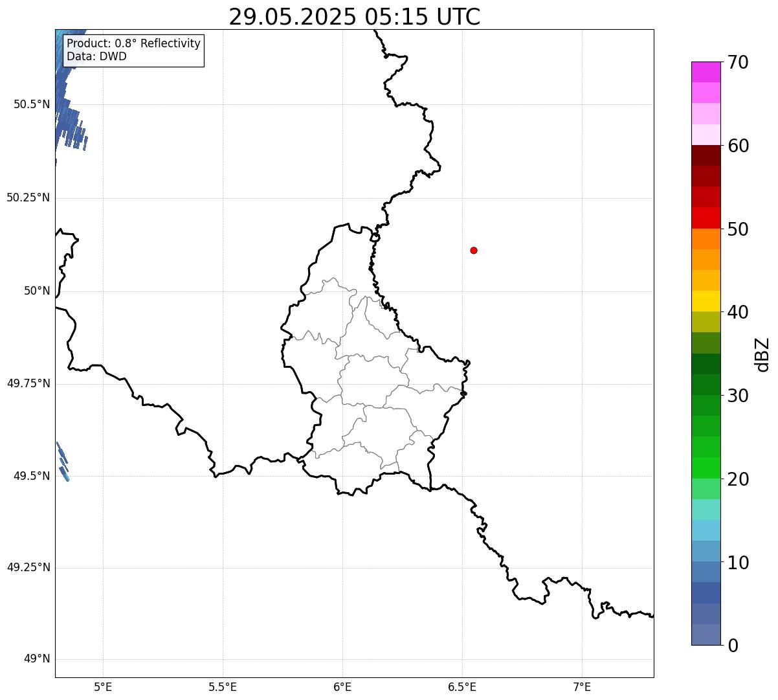
Task: Click the 6.5°E longitude label
Action: (x=462, y=687)
